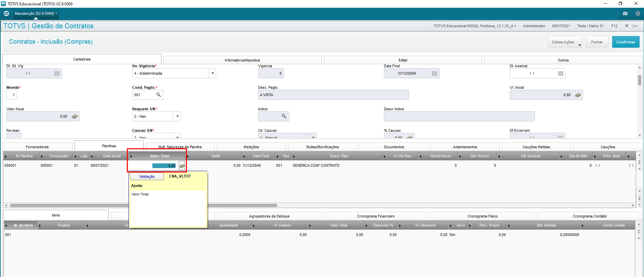Click Planilhas grid scroll-right arrow

[633, 205]
